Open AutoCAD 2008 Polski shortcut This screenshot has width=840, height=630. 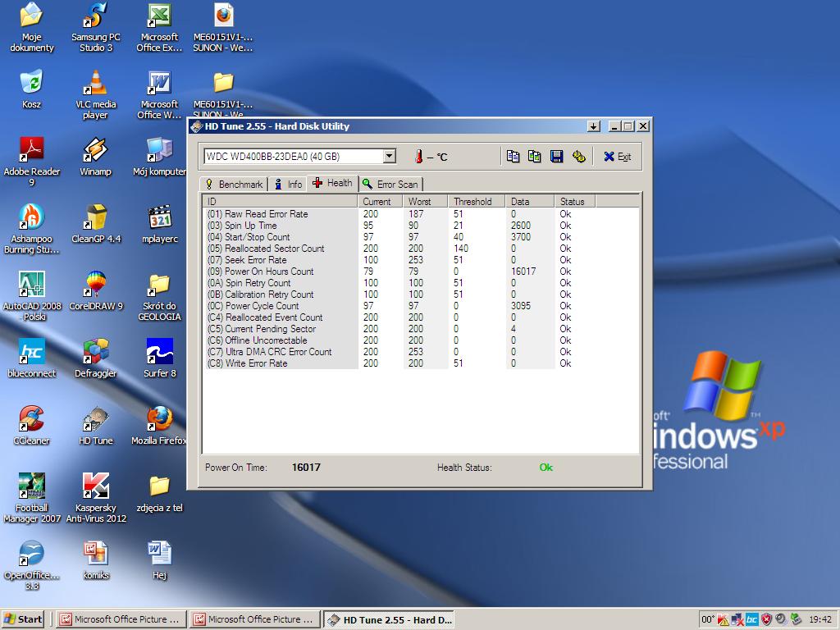tap(32, 296)
